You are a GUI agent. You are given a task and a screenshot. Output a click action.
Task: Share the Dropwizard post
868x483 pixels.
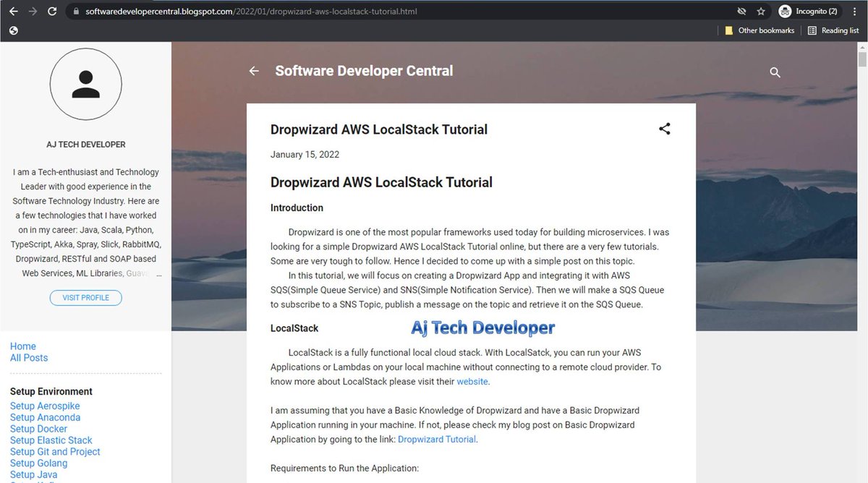tap(664, 128)
